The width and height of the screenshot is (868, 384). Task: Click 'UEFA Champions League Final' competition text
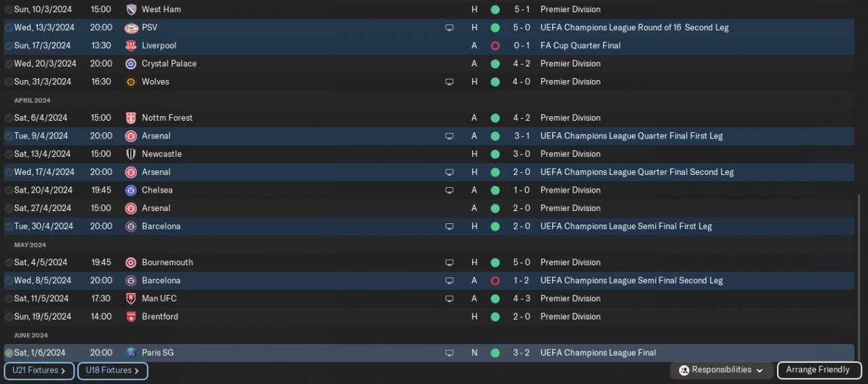click(598, 353)
